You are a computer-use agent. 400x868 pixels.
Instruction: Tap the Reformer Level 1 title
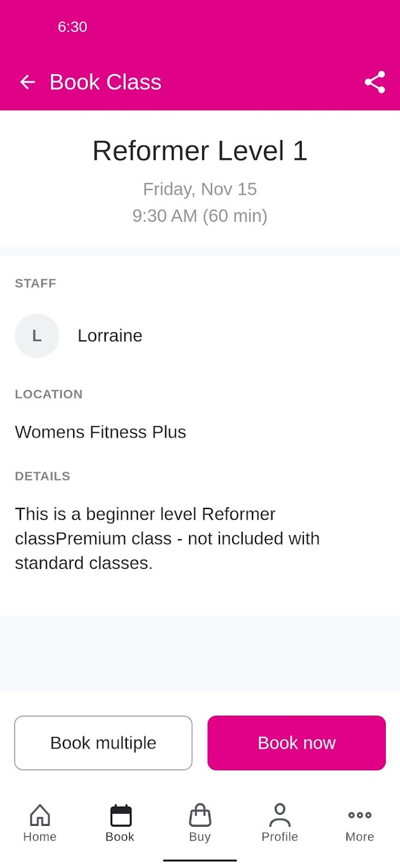point(200,151)
